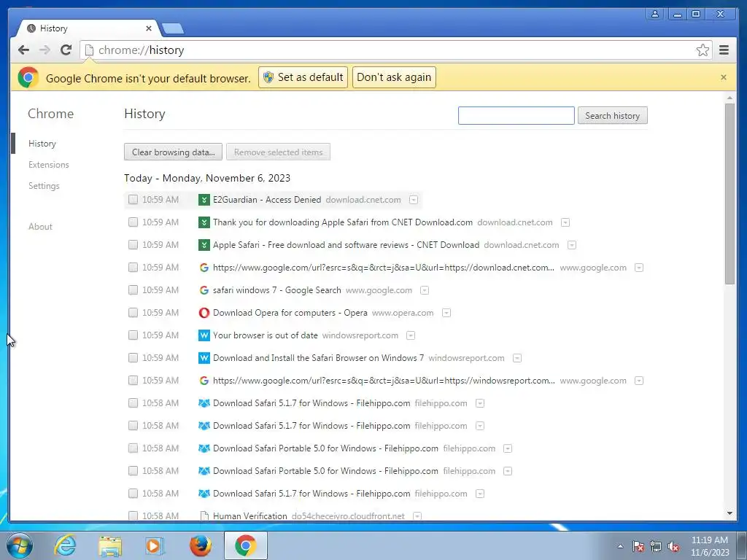This screenshot has height=560, width=747.
Task: Click the Opera favicon in the history list
Action: point(204,313)
